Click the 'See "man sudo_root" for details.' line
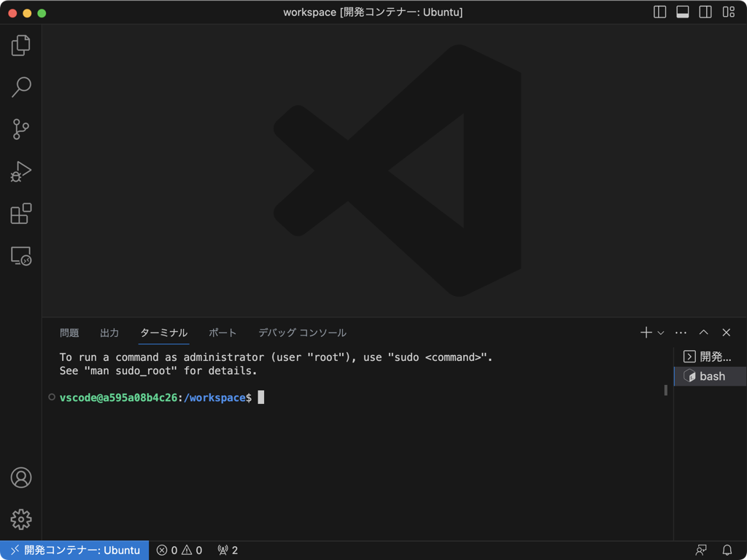Screen dimensions: 747x560 (158, 370)
